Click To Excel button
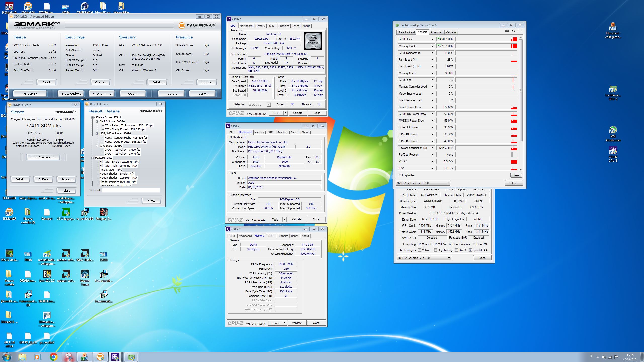This screenshot has width=644, height=362. click(43, 179)
